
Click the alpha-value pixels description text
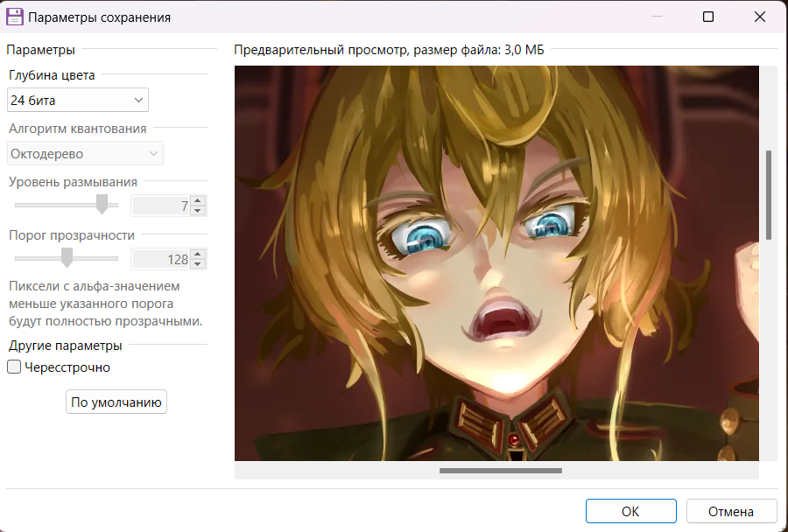[106, 304]
